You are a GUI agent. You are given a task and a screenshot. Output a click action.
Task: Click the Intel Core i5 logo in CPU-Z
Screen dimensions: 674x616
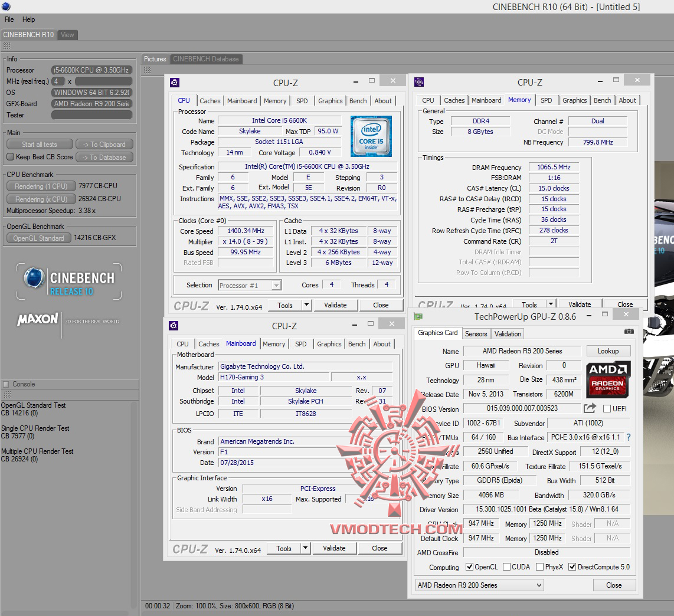click(371, 136)
